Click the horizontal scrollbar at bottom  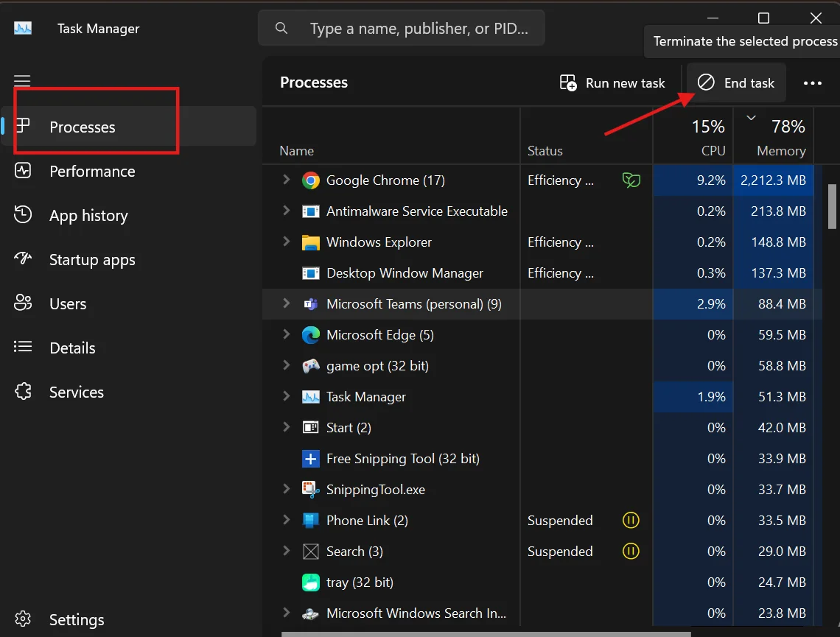(x=486, y=634)
